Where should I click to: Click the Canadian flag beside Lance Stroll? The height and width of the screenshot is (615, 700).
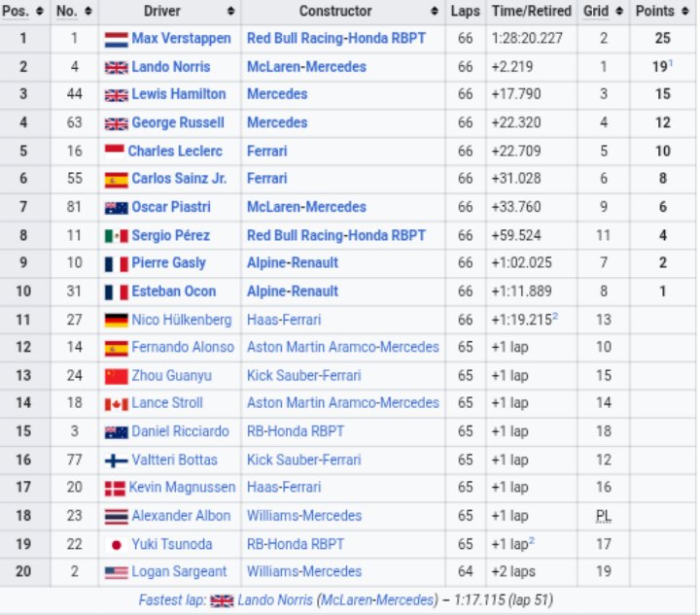[x=116, y=404]
